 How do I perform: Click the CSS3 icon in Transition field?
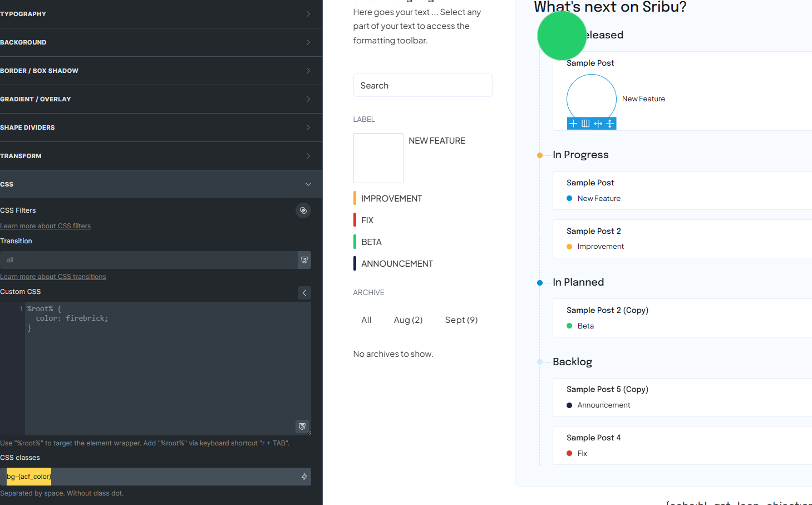(x=304, y=260)
